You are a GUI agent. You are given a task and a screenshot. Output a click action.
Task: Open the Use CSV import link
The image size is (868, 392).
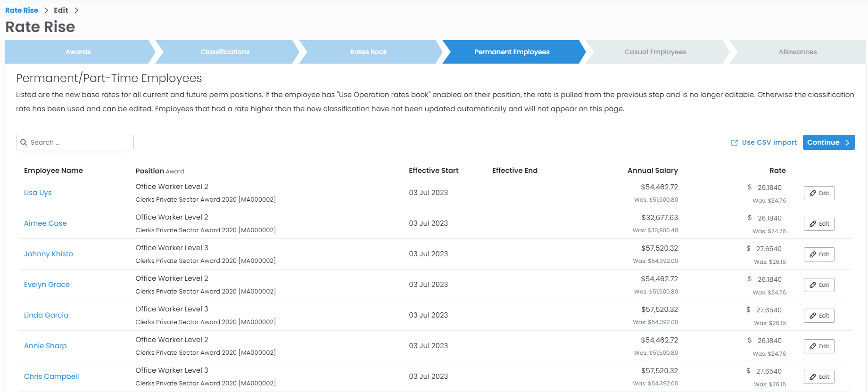click(769, 142)
